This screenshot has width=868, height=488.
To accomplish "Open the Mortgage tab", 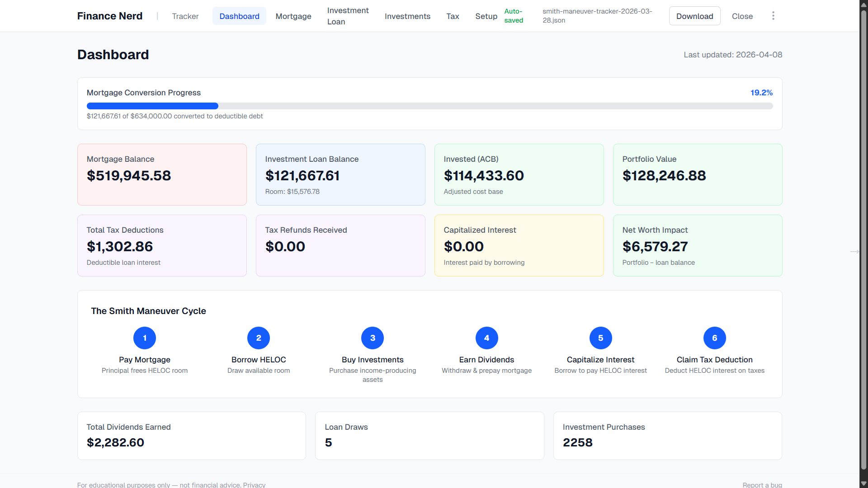I will coord(293,16).
